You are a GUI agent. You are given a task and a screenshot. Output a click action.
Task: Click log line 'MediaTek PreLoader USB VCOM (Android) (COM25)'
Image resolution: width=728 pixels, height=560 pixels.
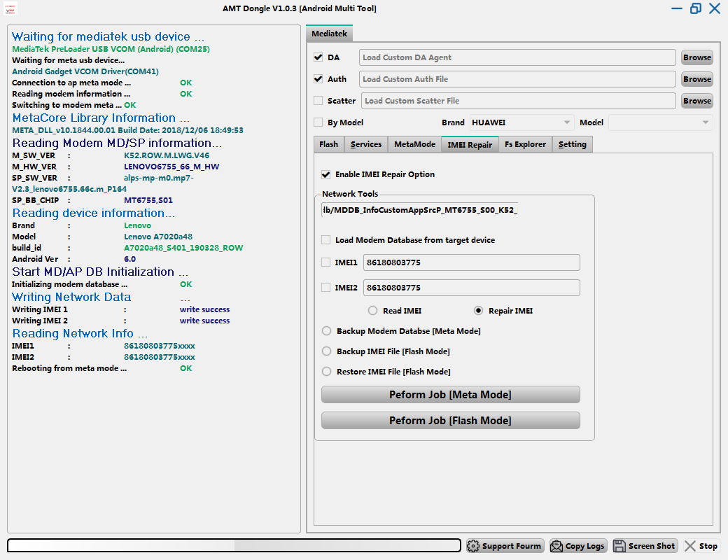point(111,49)
